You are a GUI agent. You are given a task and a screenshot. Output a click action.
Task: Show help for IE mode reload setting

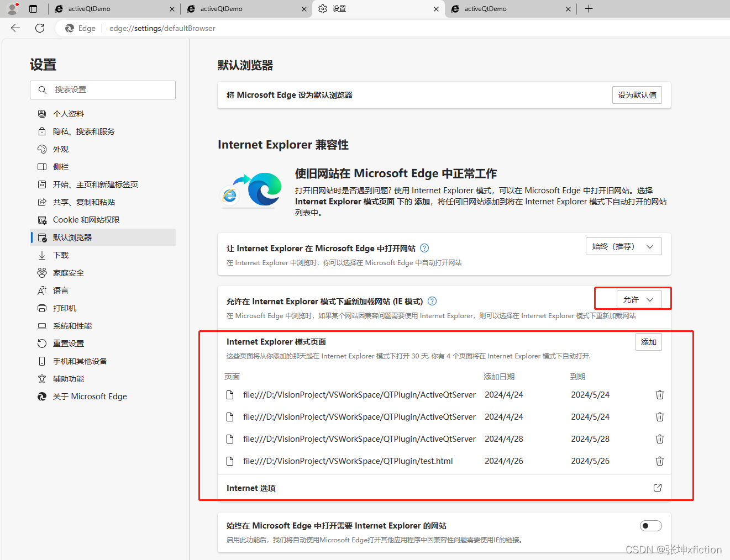tap(432, 301)
